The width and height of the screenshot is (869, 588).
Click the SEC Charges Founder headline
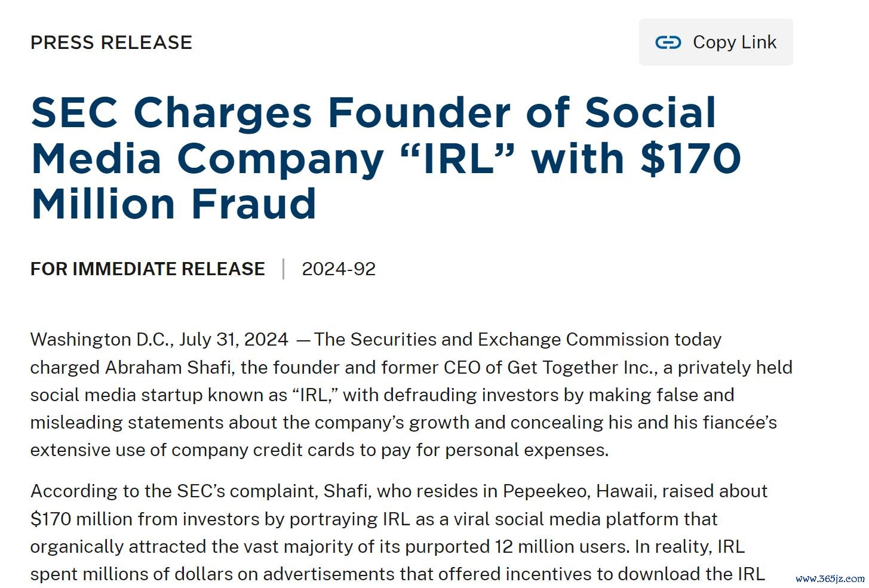[x=373, y=113]
